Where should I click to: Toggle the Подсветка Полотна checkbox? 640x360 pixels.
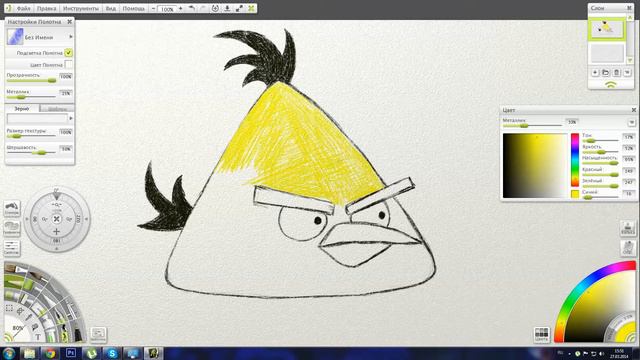tap(68, 53)
